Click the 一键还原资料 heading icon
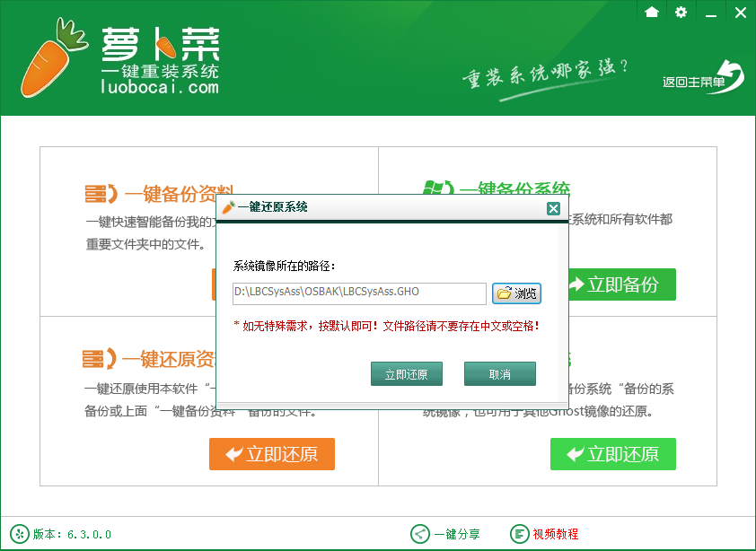The image size is (756, 551). tap(100, 359)
